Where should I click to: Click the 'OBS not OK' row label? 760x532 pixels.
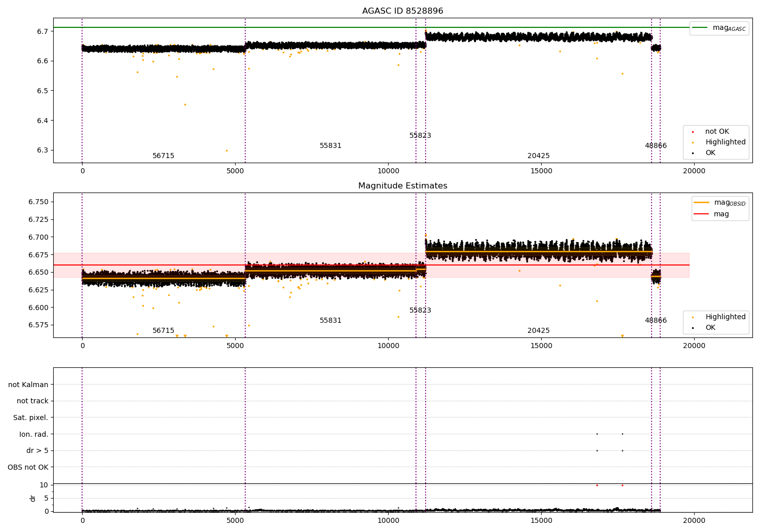pos(28,468)
